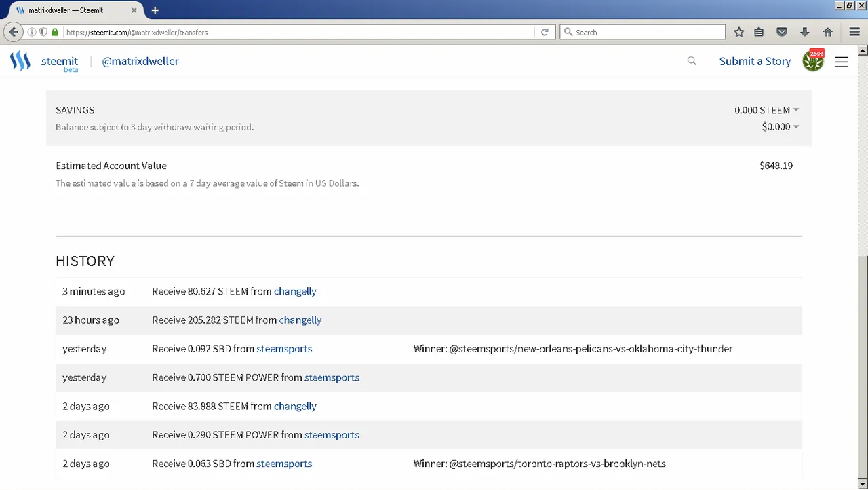The image size is (868, 490).
Task: Open steemsports link in 0.092 SBD row
Action: pos(284,349)
